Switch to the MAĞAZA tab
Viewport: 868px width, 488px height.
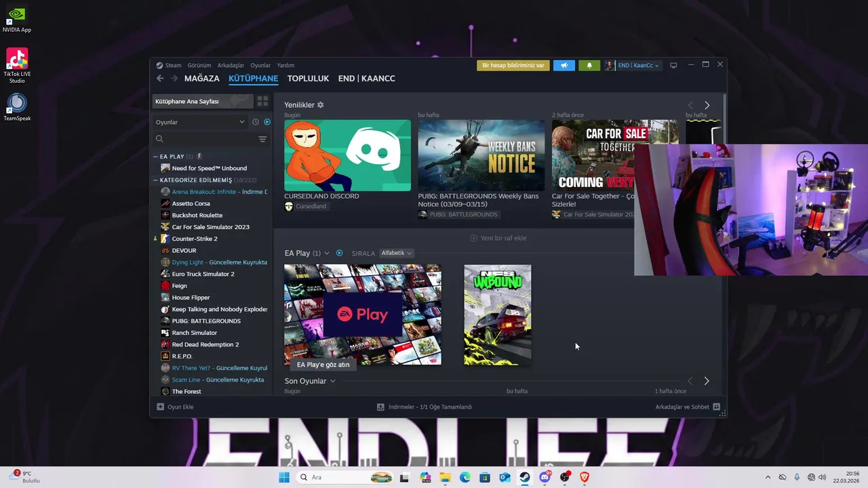[202, 79]
